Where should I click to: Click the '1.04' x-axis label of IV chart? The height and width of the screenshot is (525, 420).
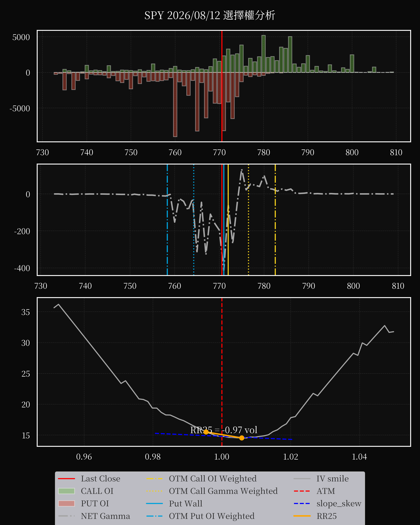point(359,457)
